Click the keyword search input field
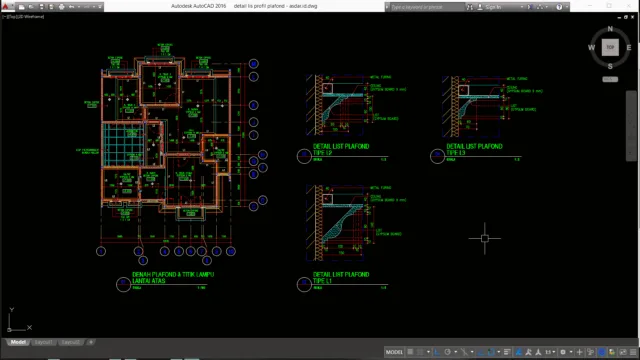The image size is (640, 360). coord(427,7)
